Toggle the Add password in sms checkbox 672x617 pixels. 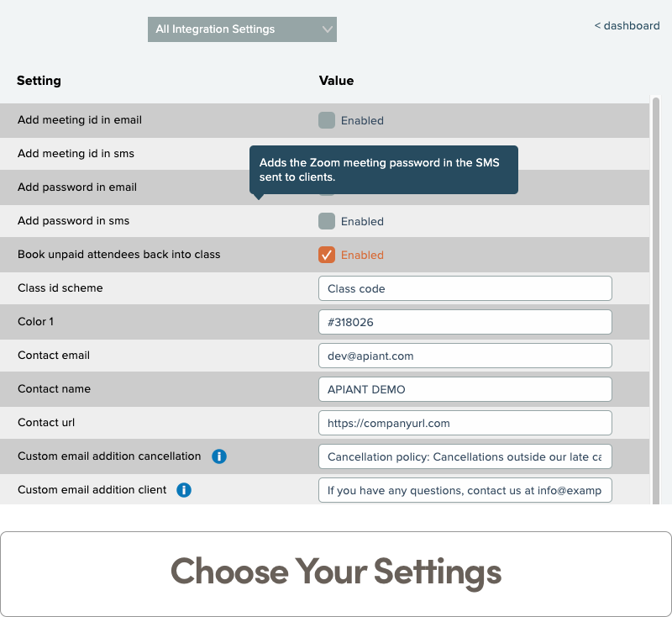click(x=327, y=221)
